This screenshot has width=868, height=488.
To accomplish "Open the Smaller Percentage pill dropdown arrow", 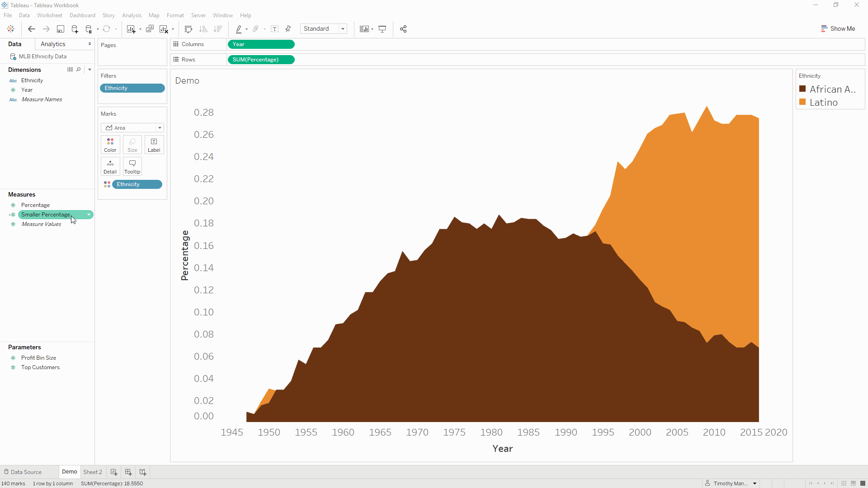I will [x=89, y=215].
